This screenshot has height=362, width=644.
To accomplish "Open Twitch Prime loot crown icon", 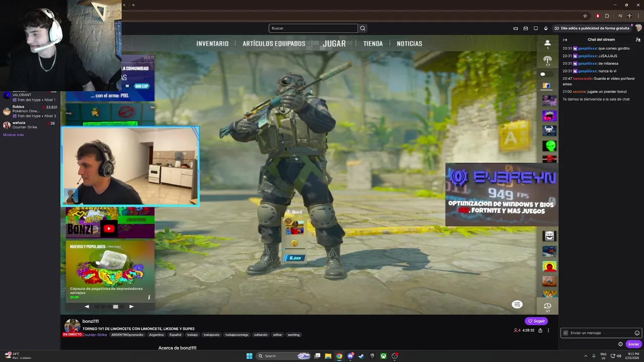I will tap(516, 28).
